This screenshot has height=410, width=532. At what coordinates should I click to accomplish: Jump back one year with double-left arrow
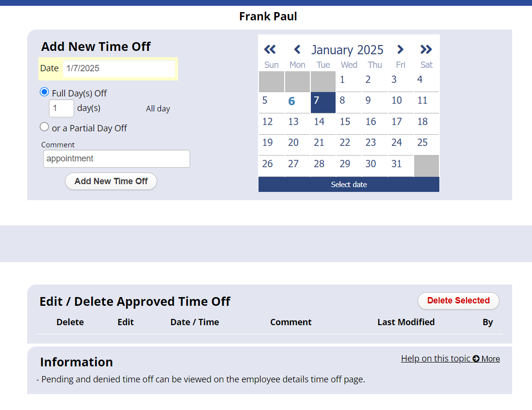coord(270,49)
